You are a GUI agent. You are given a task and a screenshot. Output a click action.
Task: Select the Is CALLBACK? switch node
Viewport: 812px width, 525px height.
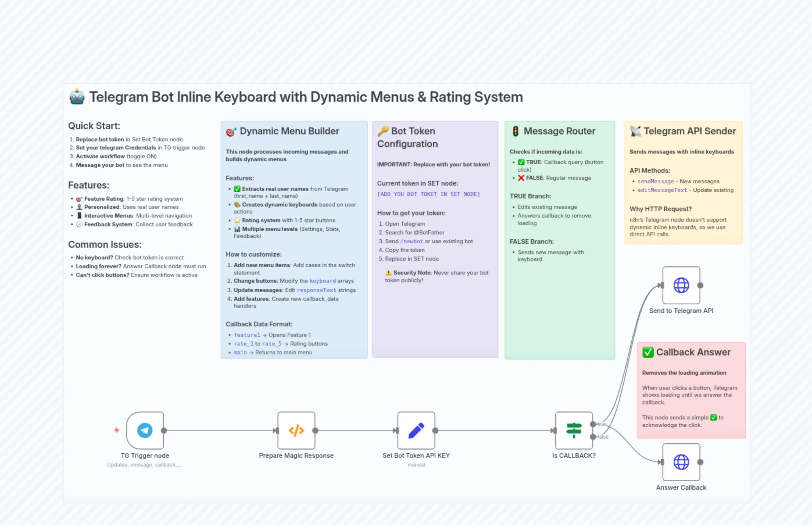[574, 430]
